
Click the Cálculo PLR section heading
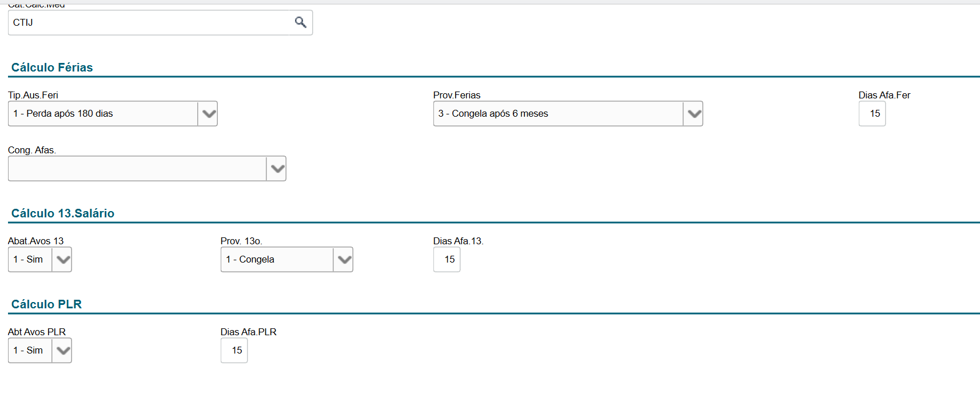coord(46,304)
